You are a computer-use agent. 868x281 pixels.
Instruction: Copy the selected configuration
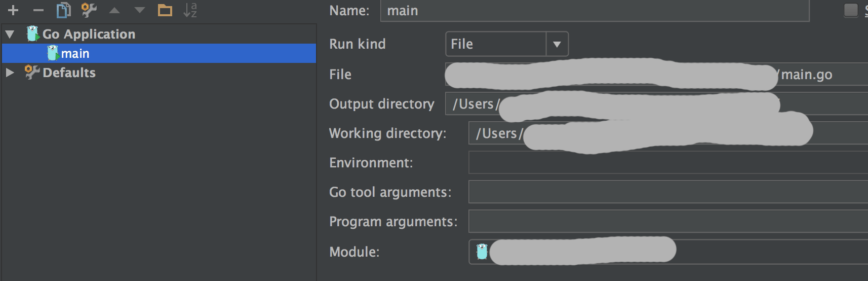63,10
